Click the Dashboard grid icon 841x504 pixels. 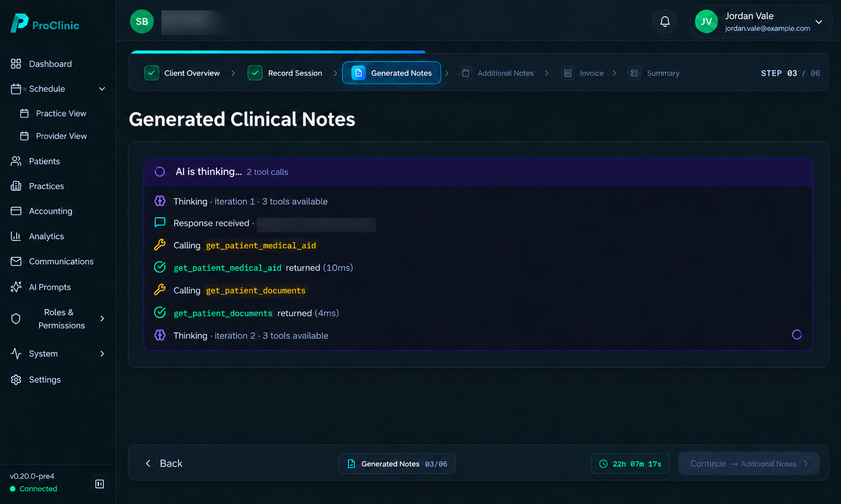16,64
